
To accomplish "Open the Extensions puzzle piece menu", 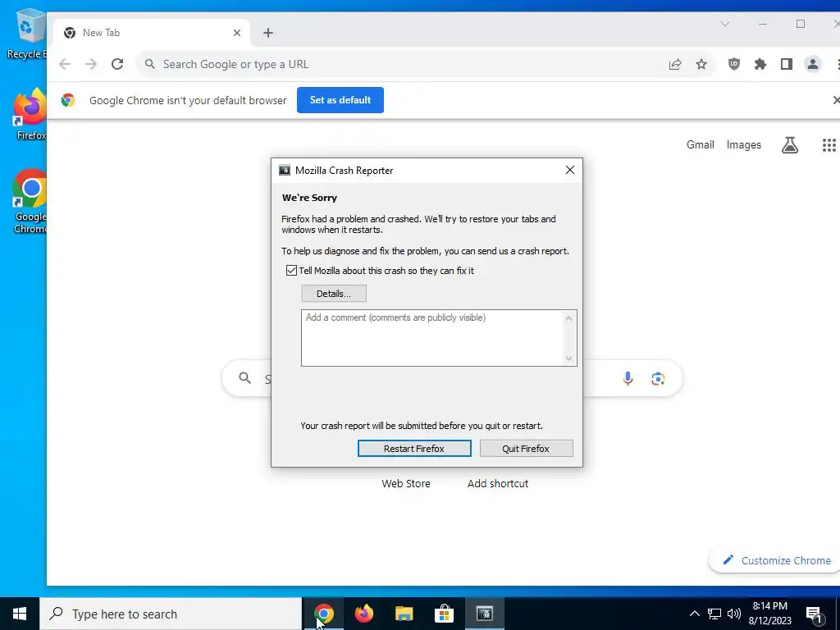I will (760, 64).
